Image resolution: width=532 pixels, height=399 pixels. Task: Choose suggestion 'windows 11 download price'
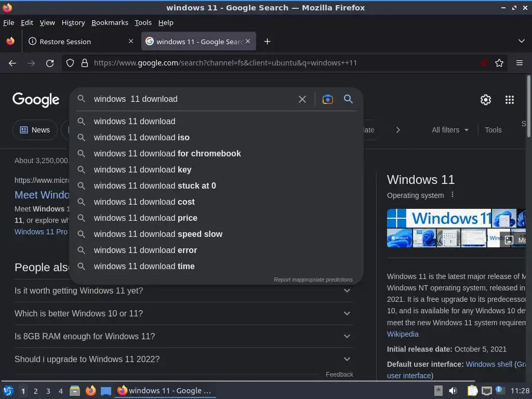tap(217, 218)
